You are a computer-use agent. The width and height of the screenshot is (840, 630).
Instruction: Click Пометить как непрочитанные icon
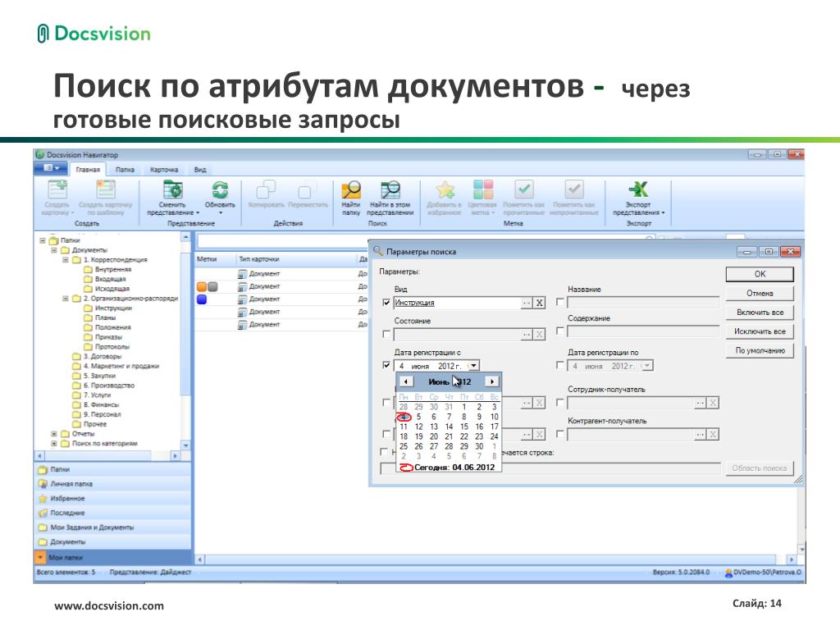click(573, 190)
